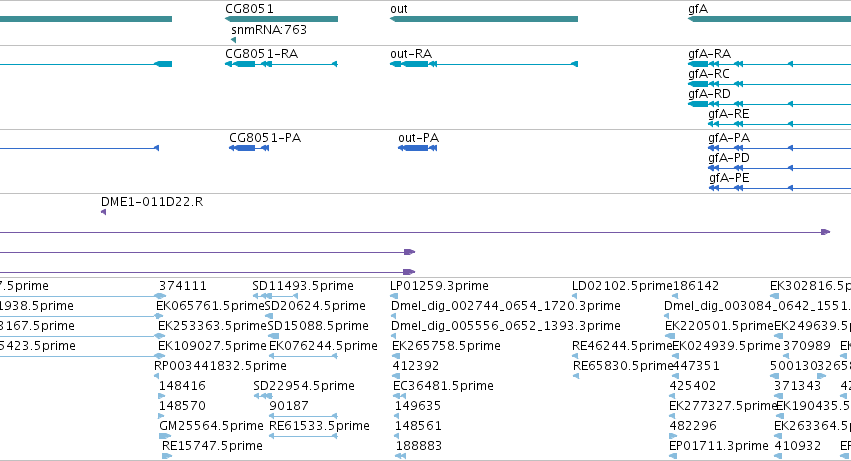Click the snmRNA:763 arrow glyph
The width and height of the screenshot is (851, 461).
[x=233, y=40]
